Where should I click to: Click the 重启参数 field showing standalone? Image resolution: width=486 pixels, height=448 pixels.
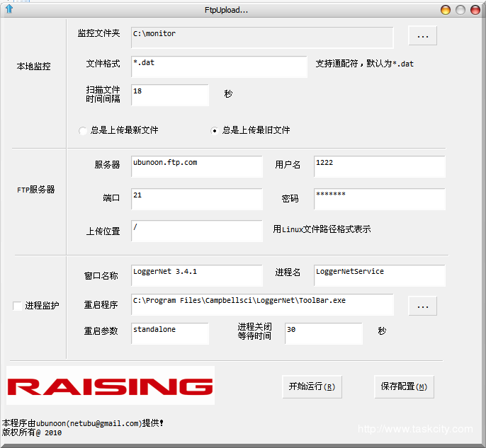pos(170,333)
